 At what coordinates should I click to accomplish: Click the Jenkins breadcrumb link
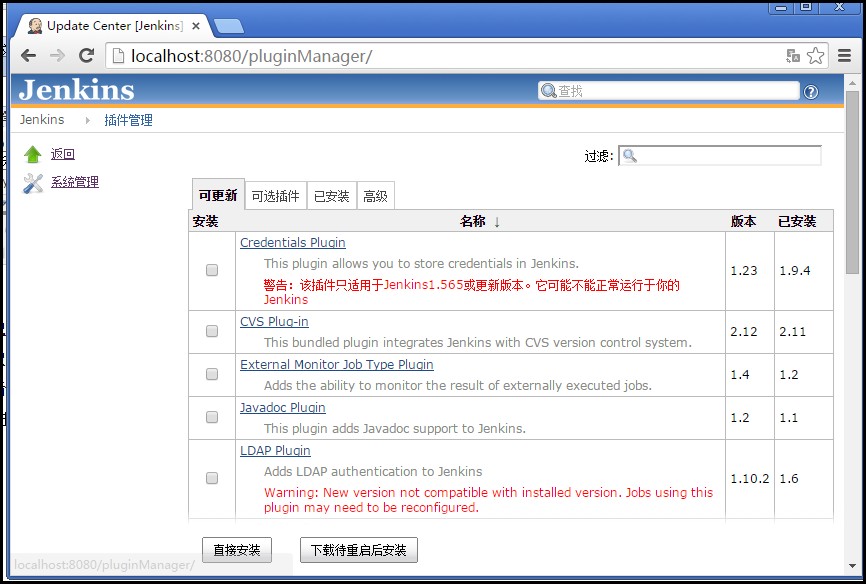tap(42, 119)
